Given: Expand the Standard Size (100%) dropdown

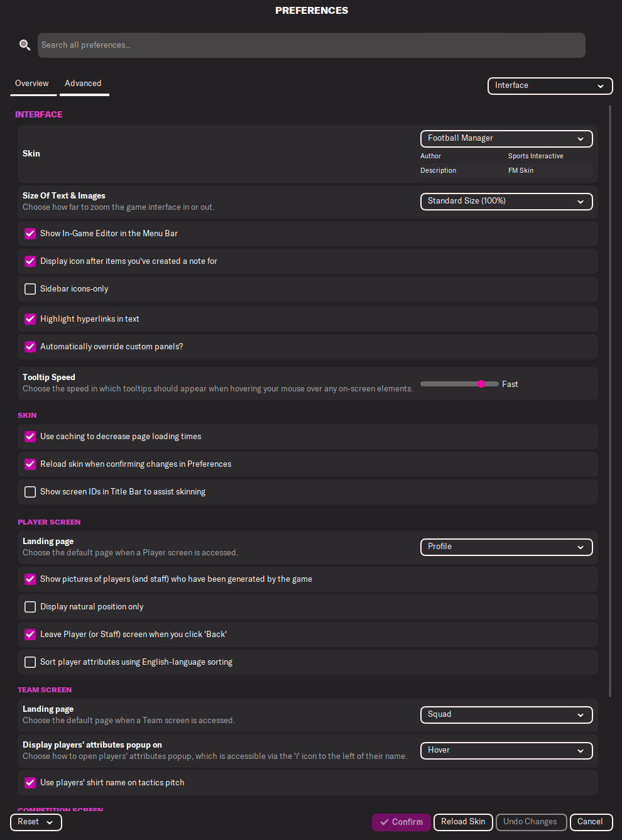Looking at the screenshot, I should tap(506, 201).
